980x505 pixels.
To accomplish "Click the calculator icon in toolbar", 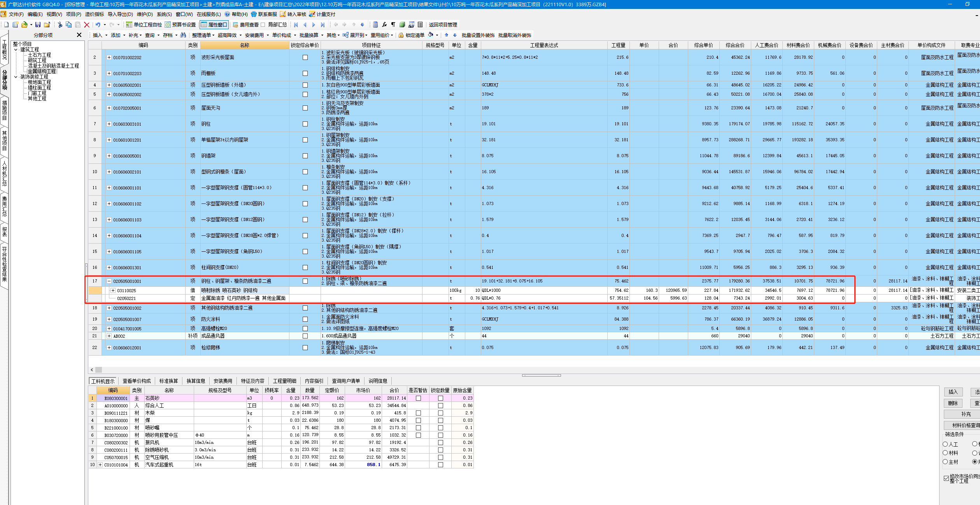I will pyautogui.click(x=375, y=25).
